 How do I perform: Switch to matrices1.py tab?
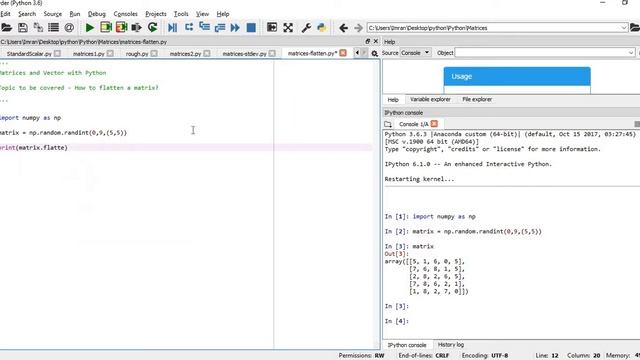pyautogui.click(x=88, y=53)
